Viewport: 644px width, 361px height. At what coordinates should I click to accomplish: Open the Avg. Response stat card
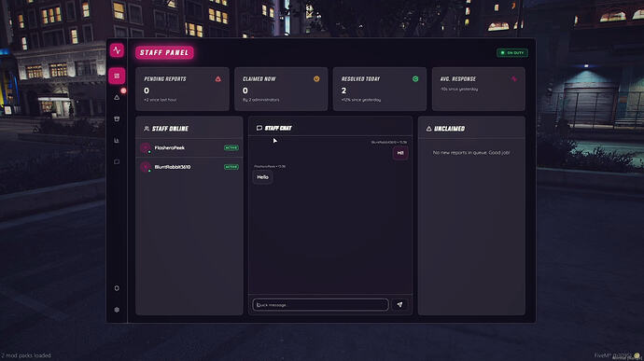pyautogui.click(x=479, y=90)
